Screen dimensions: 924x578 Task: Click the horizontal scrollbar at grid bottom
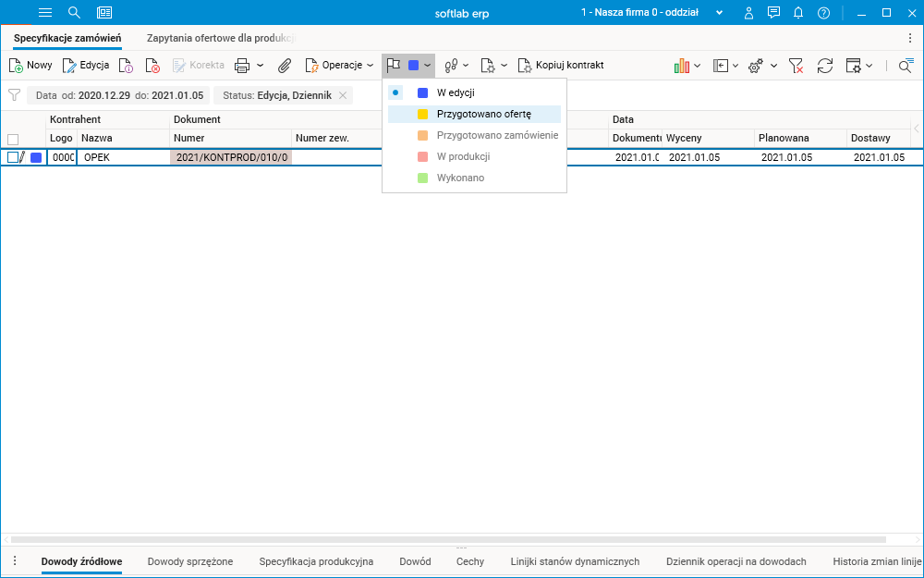coord(448,539)
